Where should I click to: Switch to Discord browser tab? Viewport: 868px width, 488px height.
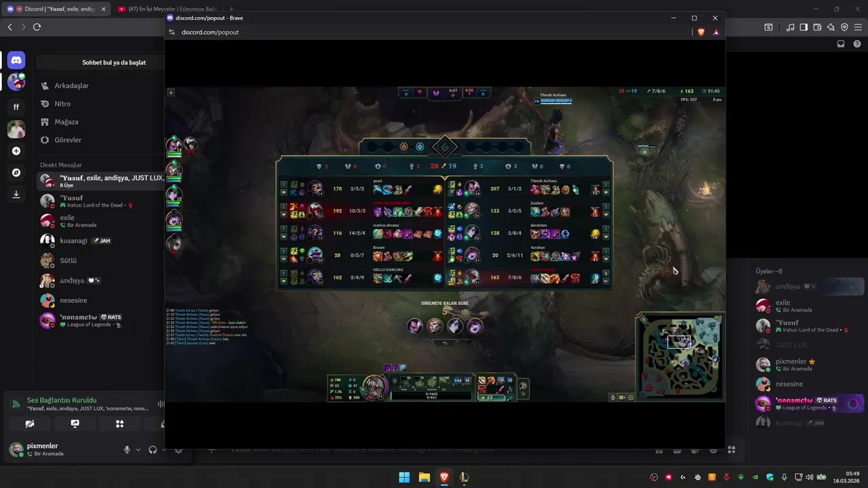pyautogui.click(x=55, y=9)
